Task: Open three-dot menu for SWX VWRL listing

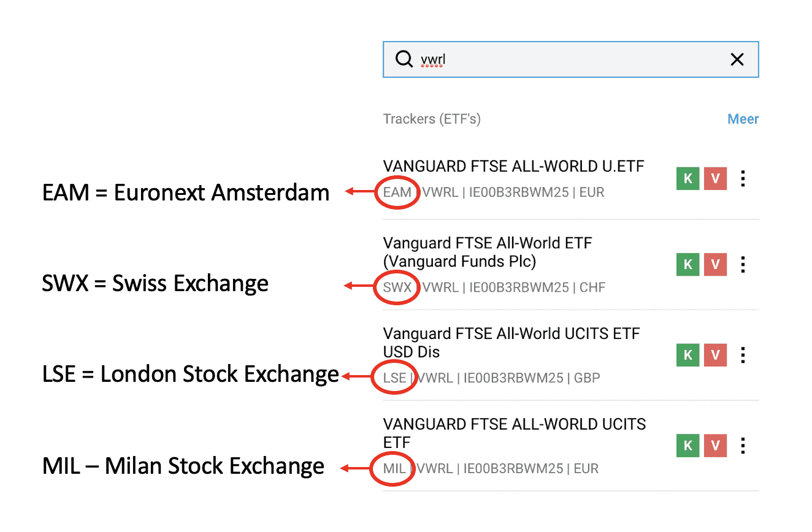Action: click(x=743, y=264)
